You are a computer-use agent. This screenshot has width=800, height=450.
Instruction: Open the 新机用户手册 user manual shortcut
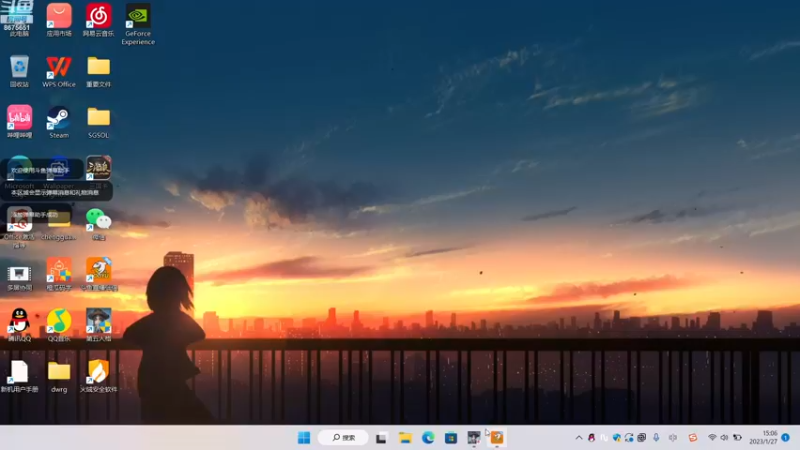coord(19,376)
